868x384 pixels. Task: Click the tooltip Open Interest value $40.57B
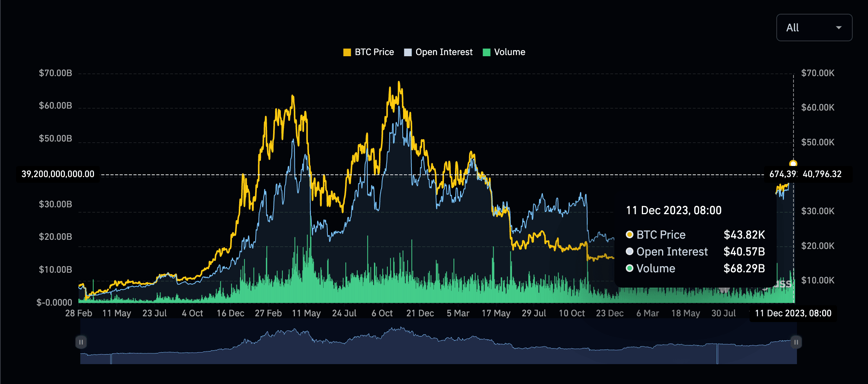point(744,252)
